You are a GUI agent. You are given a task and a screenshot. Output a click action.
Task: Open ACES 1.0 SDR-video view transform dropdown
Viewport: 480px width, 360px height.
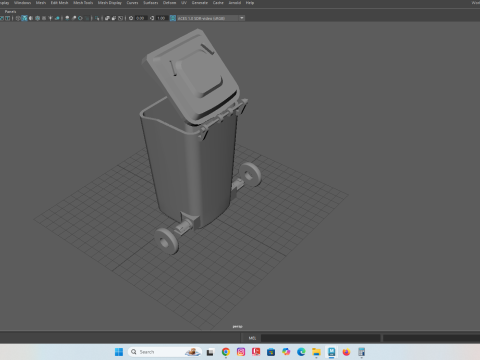(211, 18)
